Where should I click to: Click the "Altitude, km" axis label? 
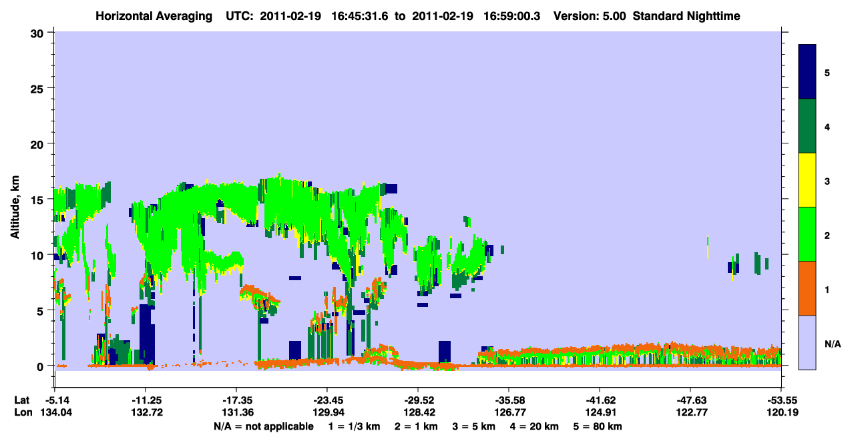15,209
